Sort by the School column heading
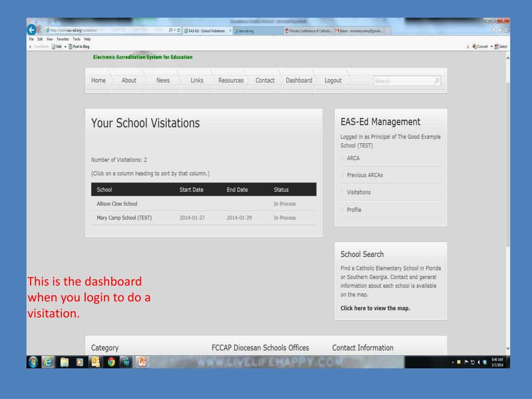Viewport: 532px width, 399px height. [104, 190]
